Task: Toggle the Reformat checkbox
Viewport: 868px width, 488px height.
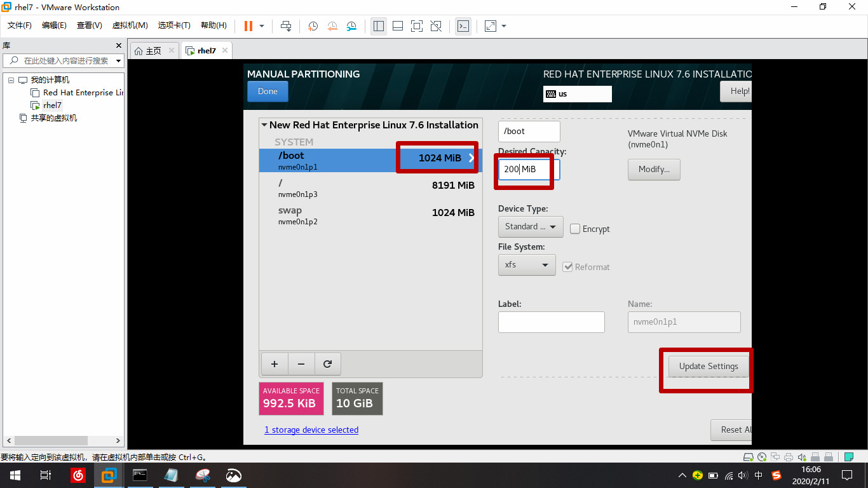Action: click(568, 267)
